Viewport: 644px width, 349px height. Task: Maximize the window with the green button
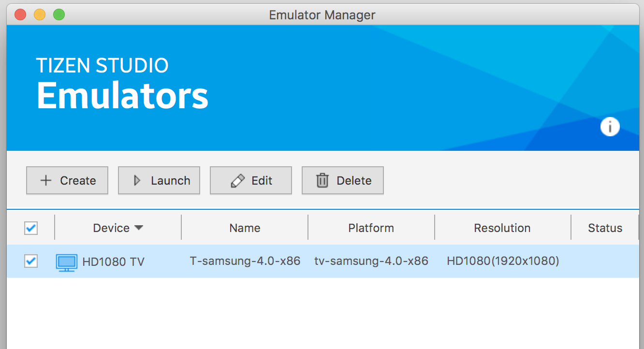59,15
